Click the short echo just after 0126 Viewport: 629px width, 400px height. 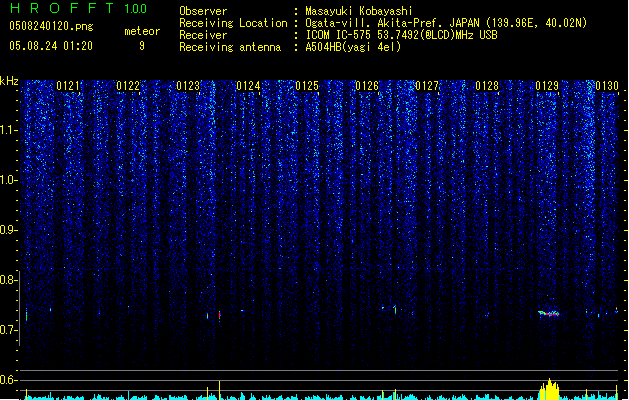[395, 309]
